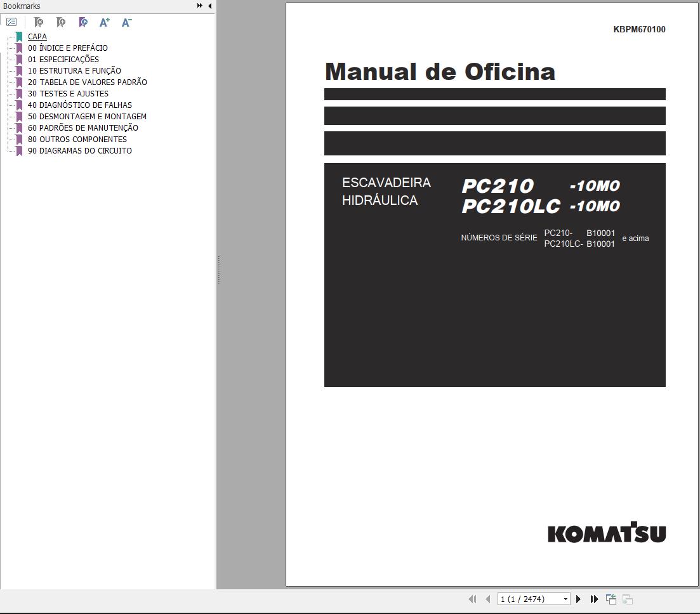Open the 40 DIAGNÓSTICO DE FALHAS bookmark

[80, 105]
